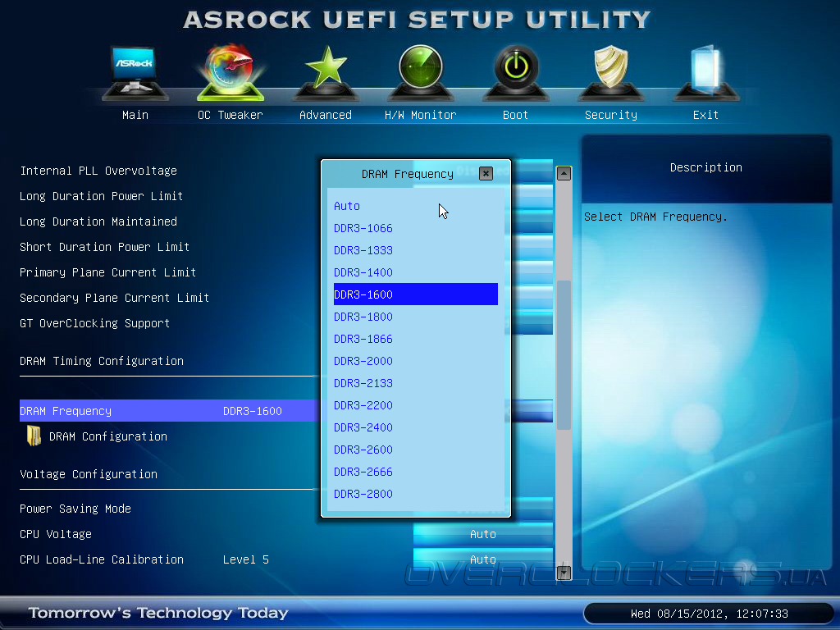840x630 pixels.
Task: Select Long Duration Maintained setting
Action: [98, 221]
